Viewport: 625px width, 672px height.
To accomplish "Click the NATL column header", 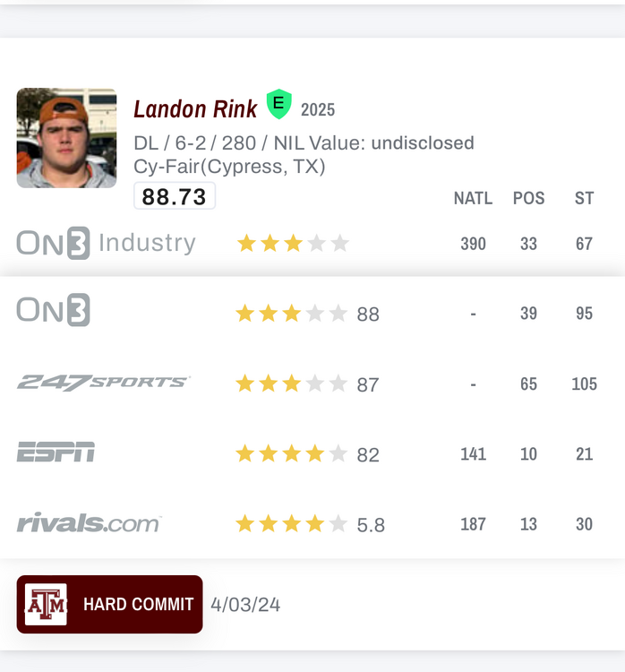I will pos(473,198).
